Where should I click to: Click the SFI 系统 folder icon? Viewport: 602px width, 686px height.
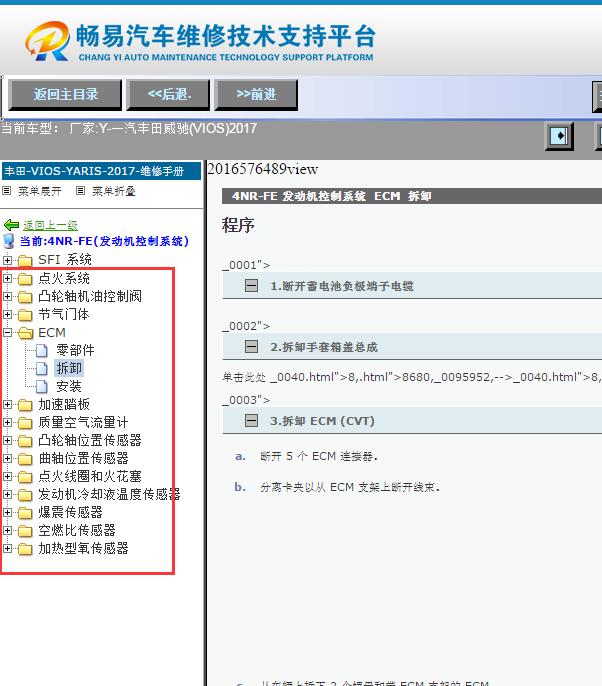tap(25, 261)
